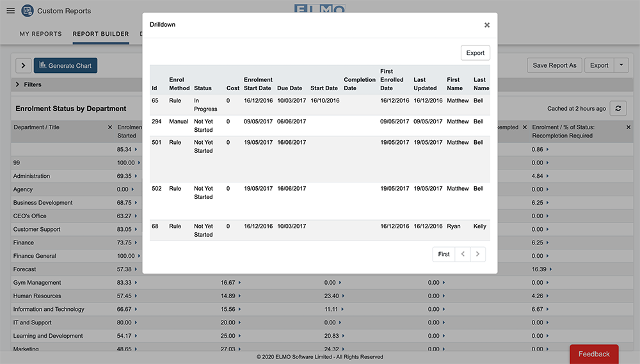Click Last Updated column header

point(425,84)
